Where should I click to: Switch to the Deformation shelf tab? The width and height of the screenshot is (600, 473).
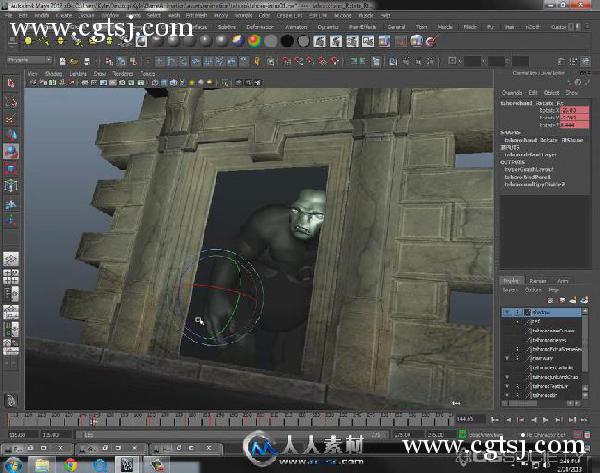(260, 27)
